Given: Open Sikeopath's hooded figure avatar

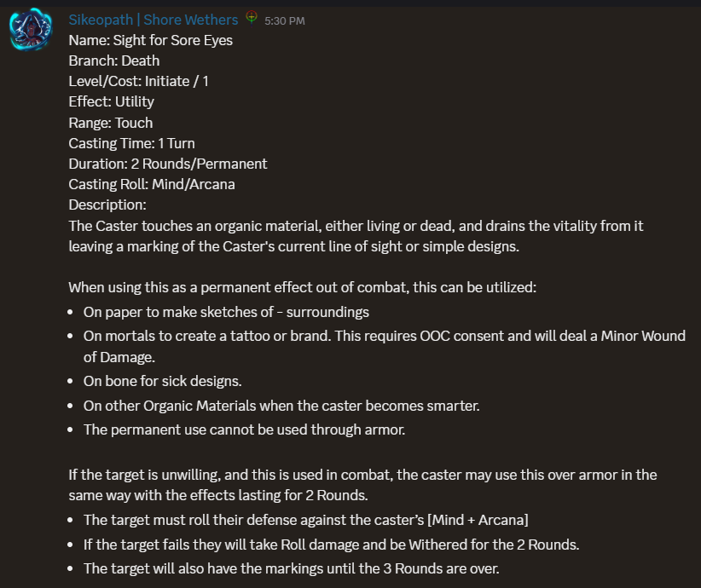Looking at the screenshot, I should click(31, 30).
